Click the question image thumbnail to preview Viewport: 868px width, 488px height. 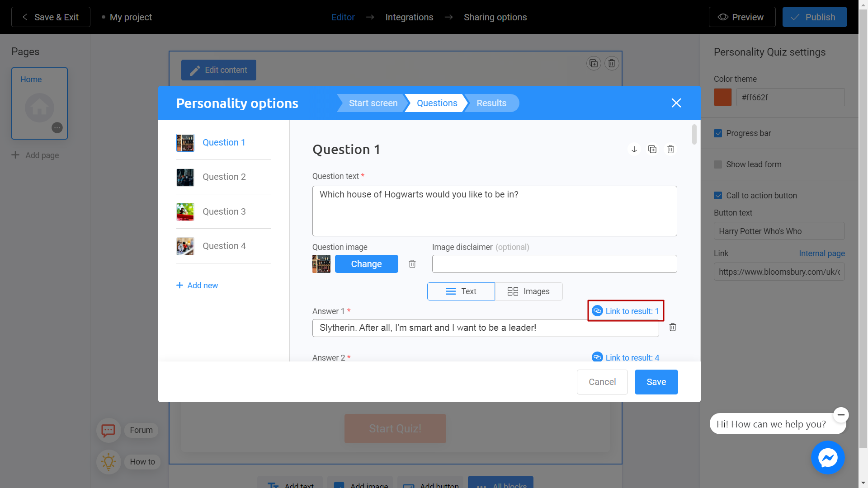pyautogui.click(x=321, y=263)
